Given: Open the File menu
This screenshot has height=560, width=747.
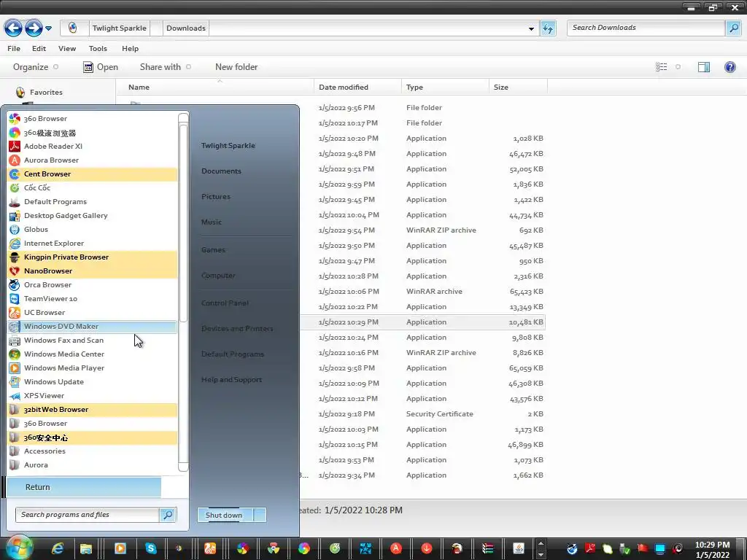Looking at the screenshot, I should click(14, 49).
